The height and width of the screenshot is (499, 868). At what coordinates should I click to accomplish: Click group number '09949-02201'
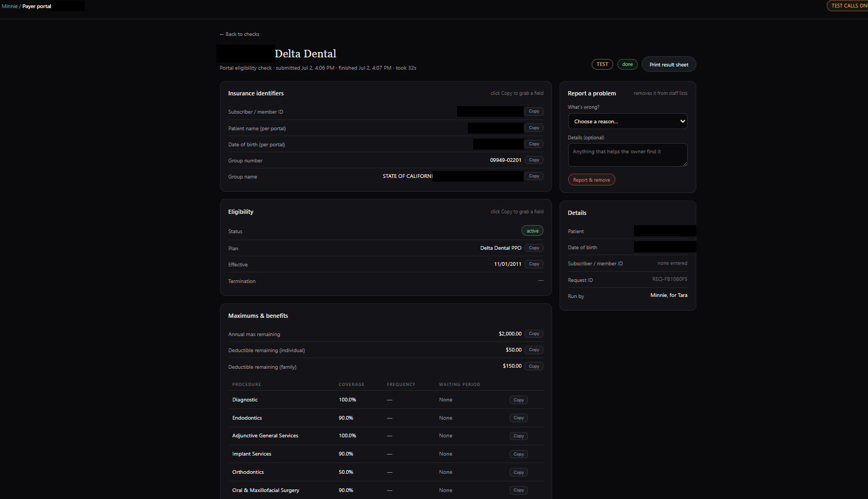506,160
